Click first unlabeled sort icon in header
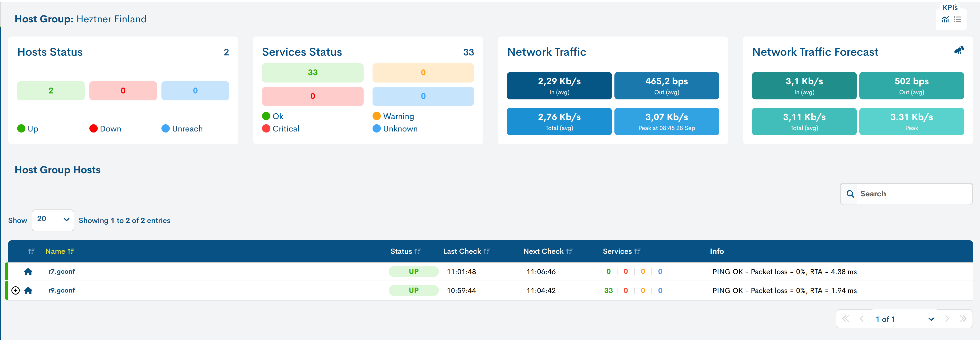The height and width of the screenshot is (340, 980). click(31, 251)
